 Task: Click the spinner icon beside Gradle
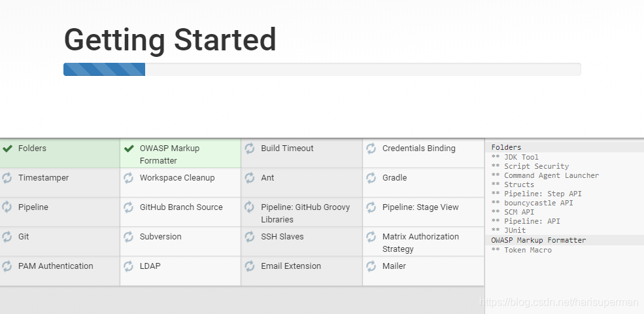pos(371,178)
